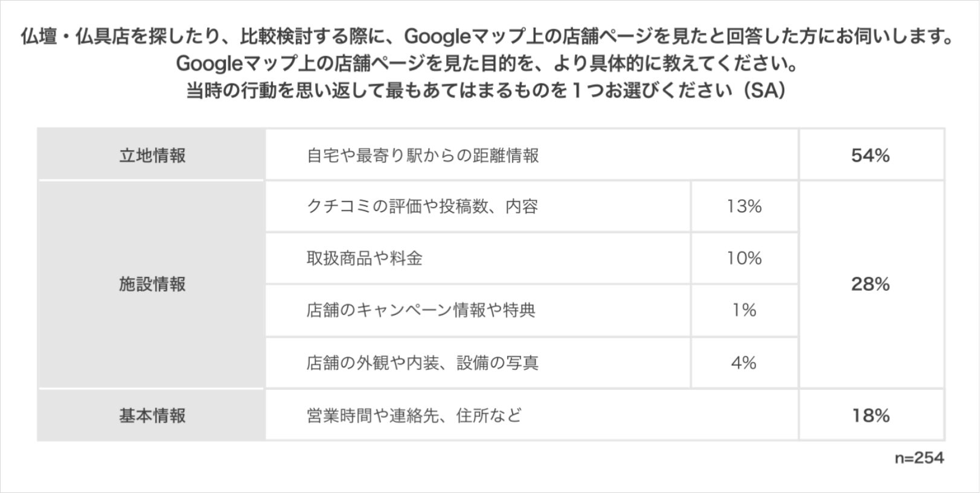Click the 取扱商品や料金 row label
This screenshot has height=493, width=980.
[364, 259]
